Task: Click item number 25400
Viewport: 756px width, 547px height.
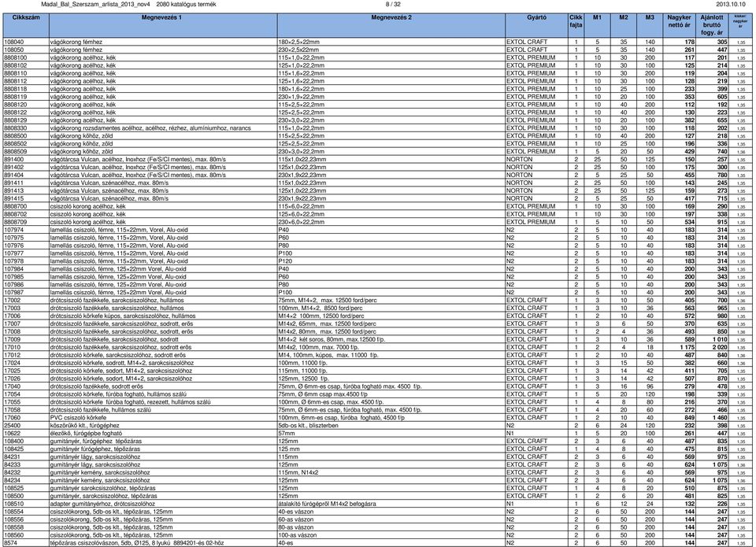Action: coord(12,426)
